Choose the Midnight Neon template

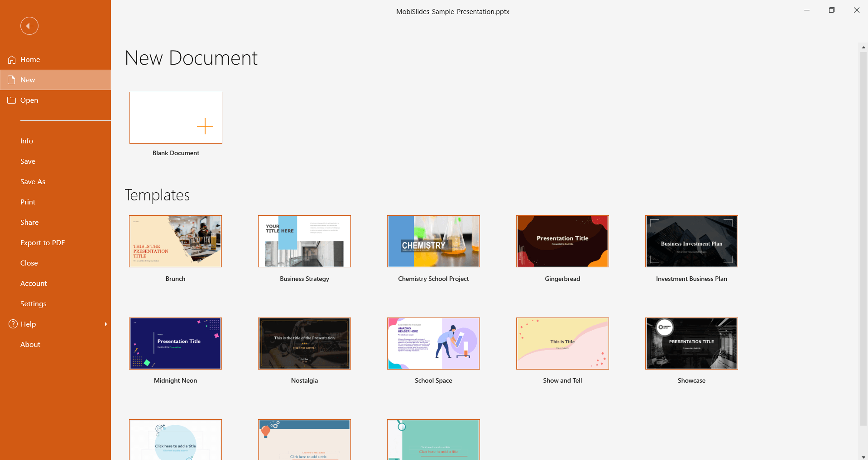point(176,344)
